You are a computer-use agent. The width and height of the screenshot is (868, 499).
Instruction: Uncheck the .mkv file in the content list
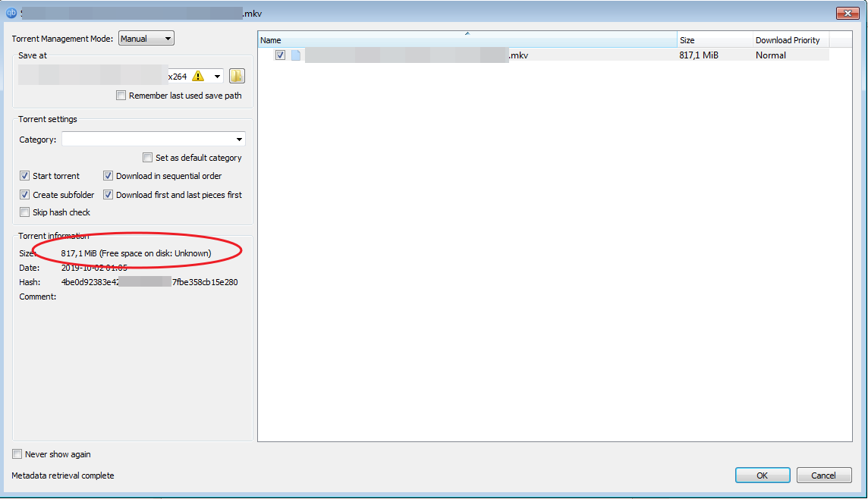(x=280, y=55)
